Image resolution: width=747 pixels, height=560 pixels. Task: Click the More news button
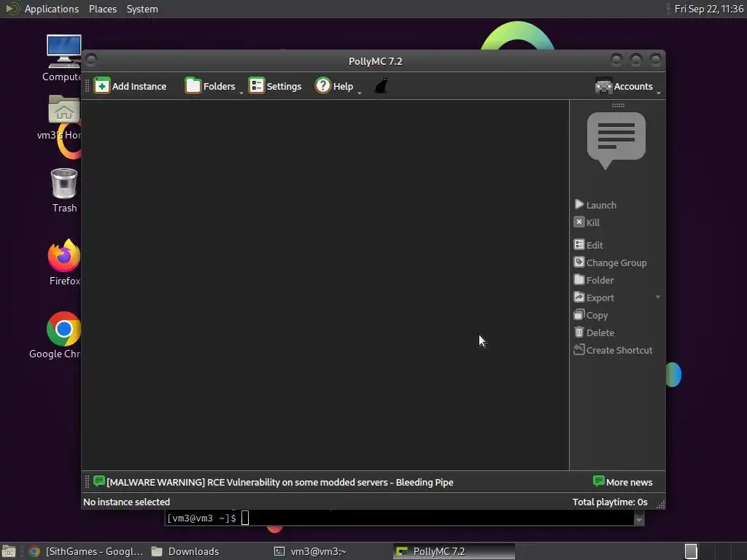coord(623,482)
